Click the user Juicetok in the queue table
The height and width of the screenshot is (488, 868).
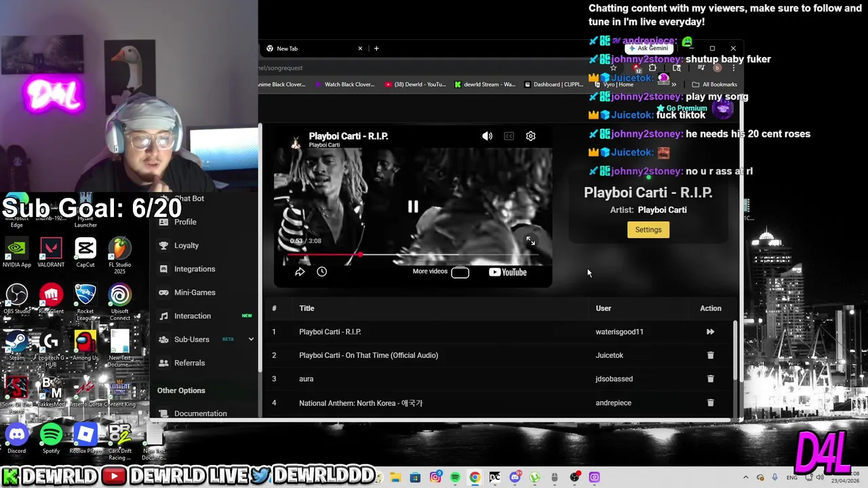609,355
